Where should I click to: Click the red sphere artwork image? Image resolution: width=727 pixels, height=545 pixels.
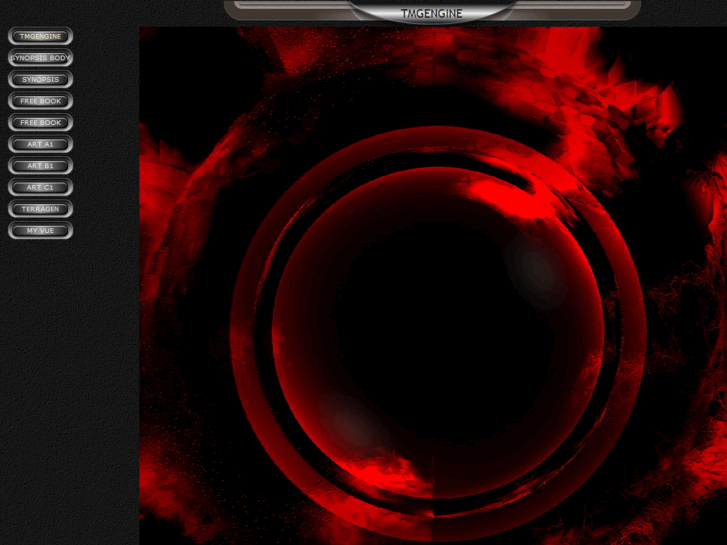click(433, 286)
